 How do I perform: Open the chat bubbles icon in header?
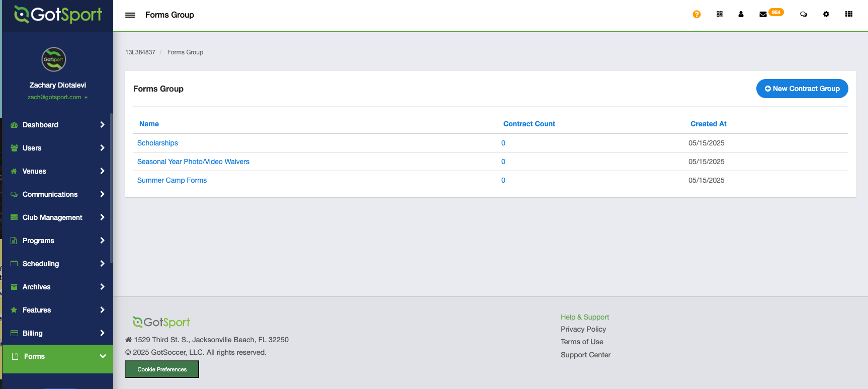804,14
